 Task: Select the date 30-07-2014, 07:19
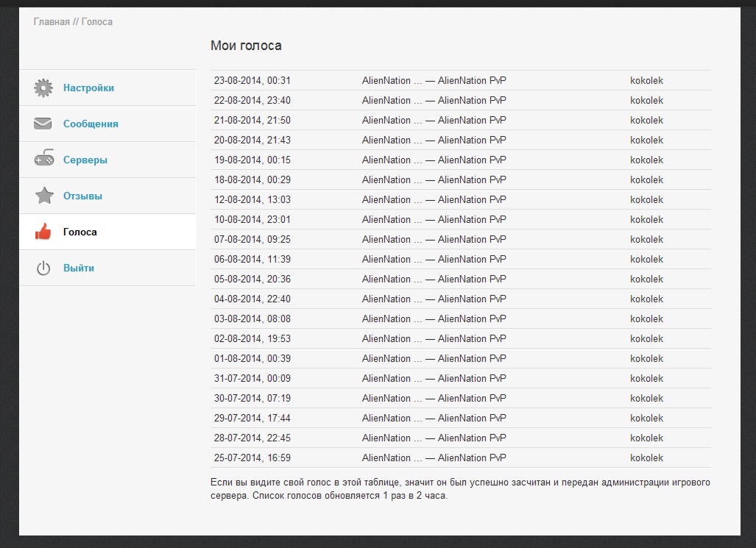click(x=252, y=398)
